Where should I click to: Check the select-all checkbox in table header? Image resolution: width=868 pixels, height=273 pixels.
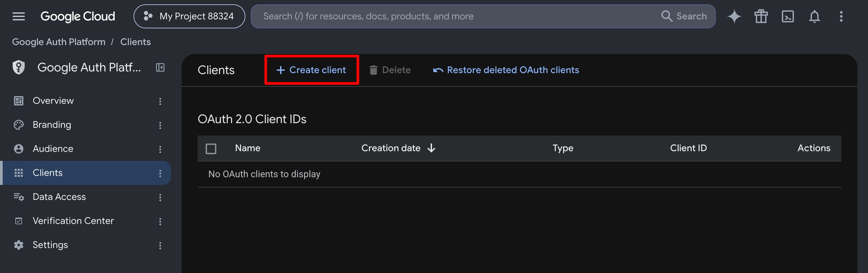pos(211,149)
